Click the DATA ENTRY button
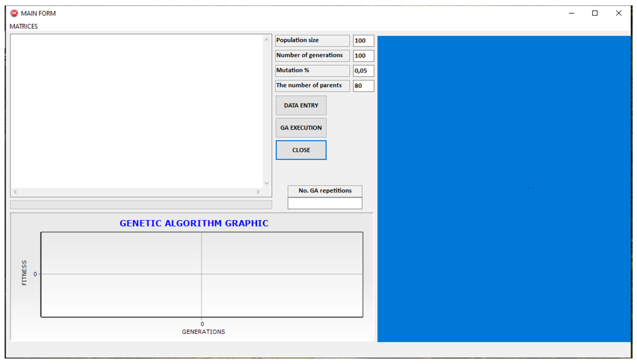 tap(301, 106)
